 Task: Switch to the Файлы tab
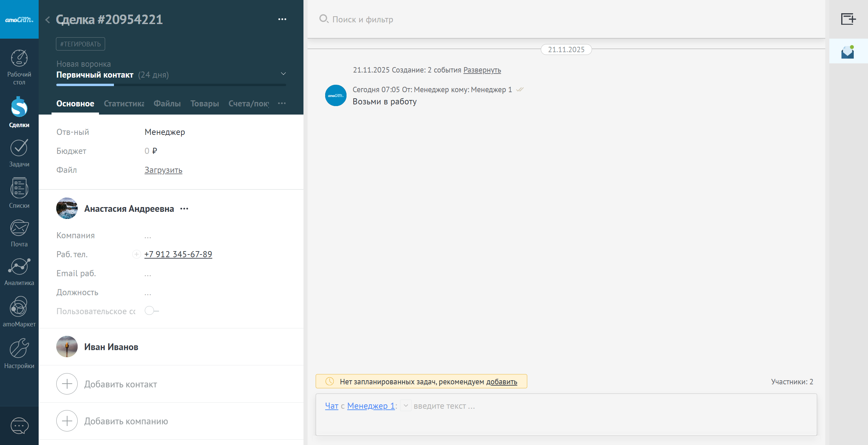pos(167,104)
